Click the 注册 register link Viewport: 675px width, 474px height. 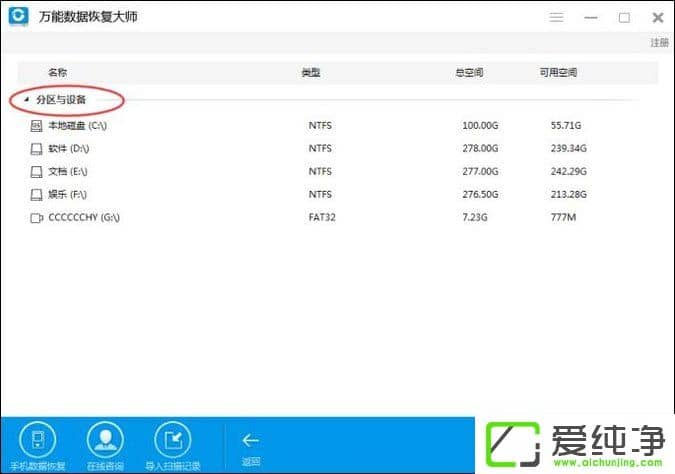coord(659,43)
